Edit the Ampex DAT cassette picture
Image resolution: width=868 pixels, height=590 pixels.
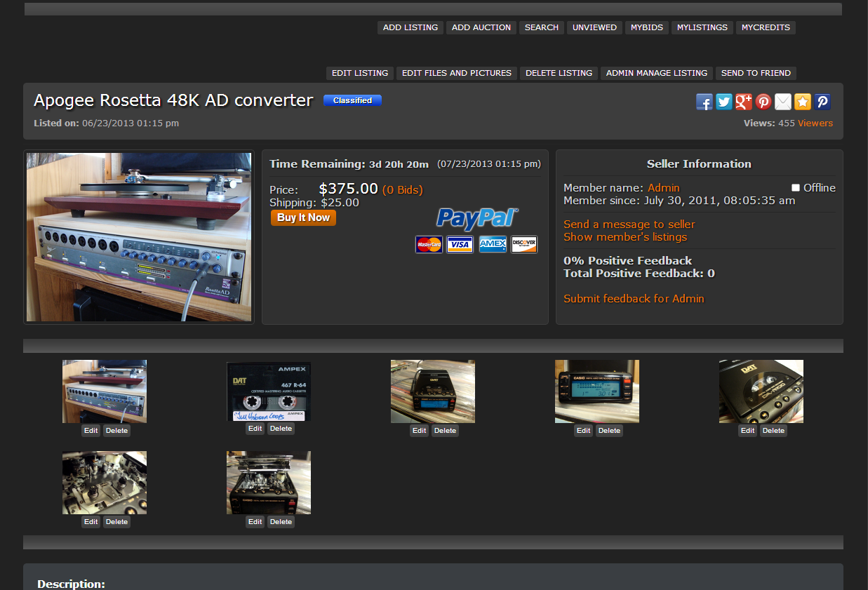click(255, 429)
